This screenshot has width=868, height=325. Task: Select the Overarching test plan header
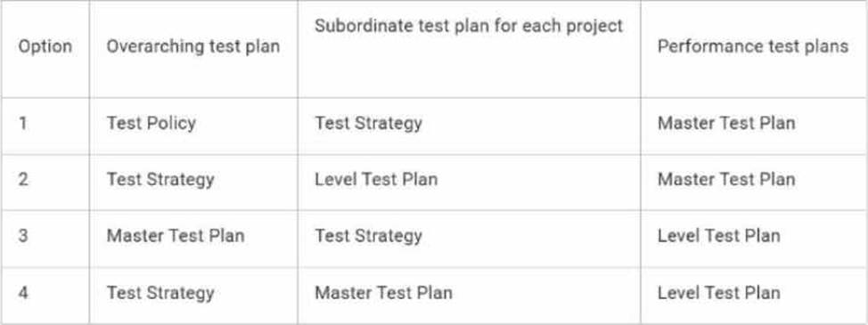(193, 46)
